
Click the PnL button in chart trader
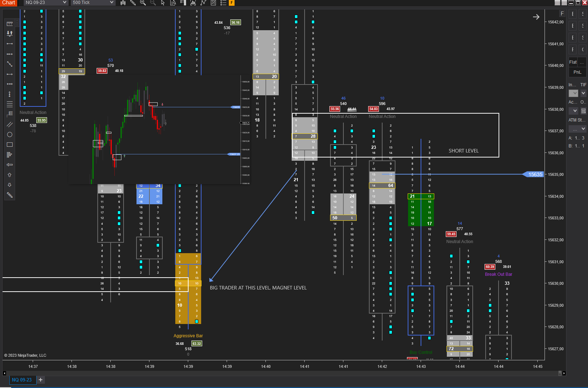point(577,72)
